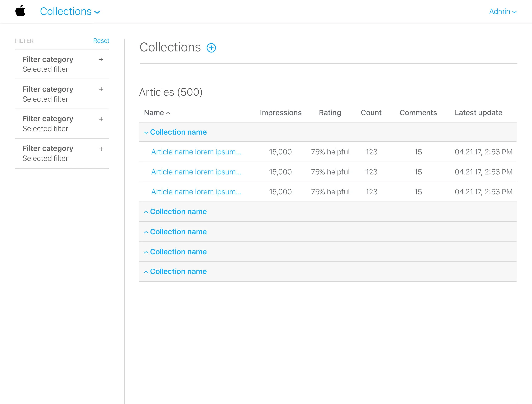Expand first Filter category with plus icon

(101, 60)
